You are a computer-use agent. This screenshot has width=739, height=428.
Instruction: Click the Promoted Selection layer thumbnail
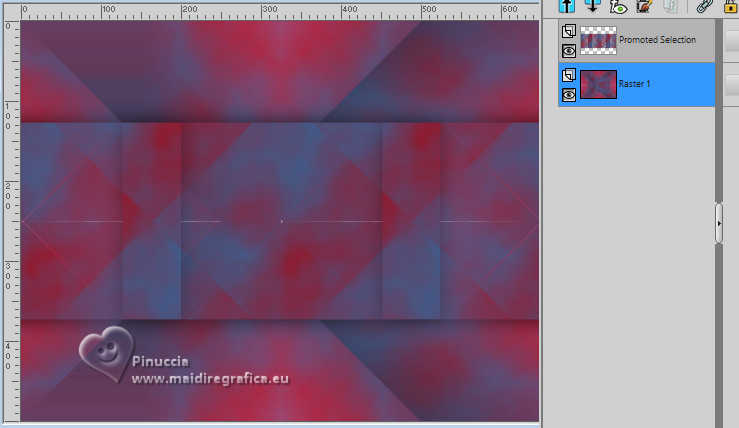point(598,41)
